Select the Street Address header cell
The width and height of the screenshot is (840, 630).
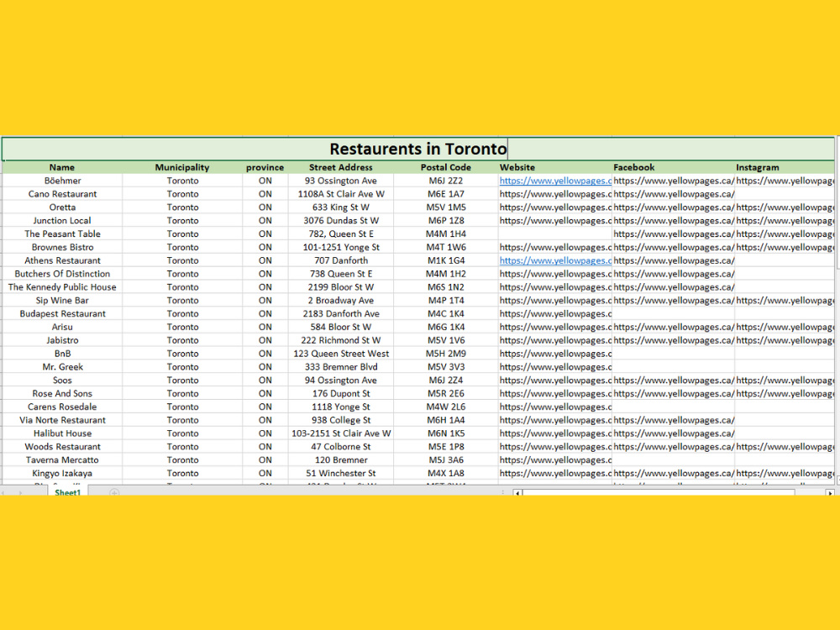pyautogui.click(x=341, y=167)
